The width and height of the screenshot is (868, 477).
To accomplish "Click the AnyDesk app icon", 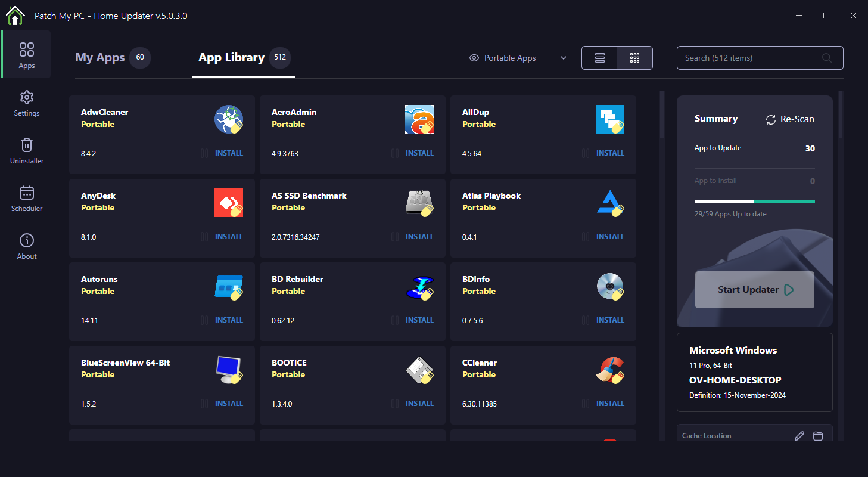I will (229, 203).
